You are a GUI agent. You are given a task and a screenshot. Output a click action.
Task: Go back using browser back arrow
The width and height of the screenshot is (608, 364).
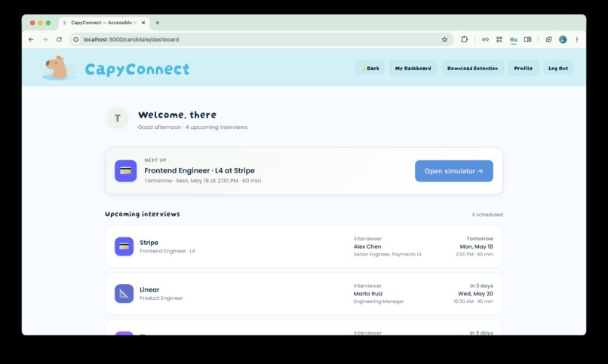[31, 39]
